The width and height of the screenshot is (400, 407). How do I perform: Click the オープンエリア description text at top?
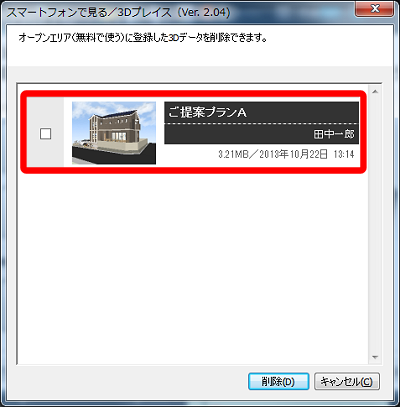coord(143,38)
